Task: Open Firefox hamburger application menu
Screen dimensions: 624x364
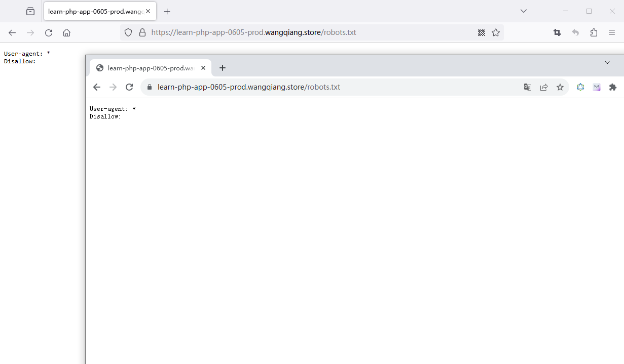Action: point(612,32)
